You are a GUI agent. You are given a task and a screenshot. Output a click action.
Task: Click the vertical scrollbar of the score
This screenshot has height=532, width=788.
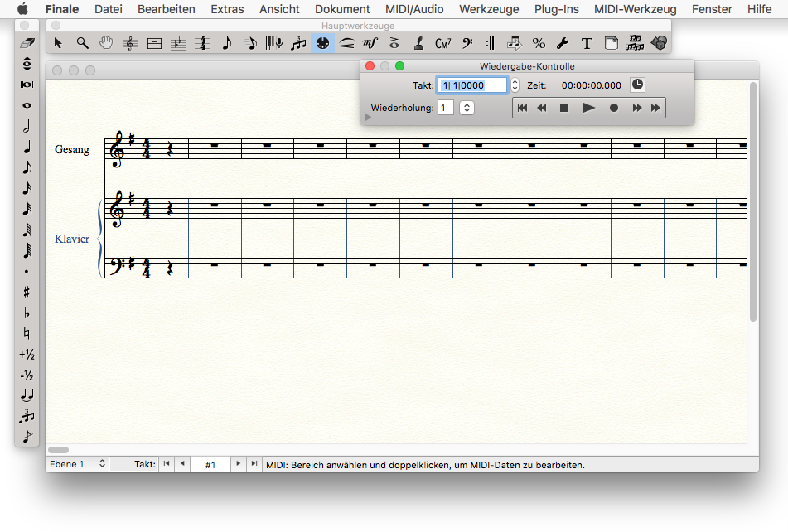(x=753, y=201)
